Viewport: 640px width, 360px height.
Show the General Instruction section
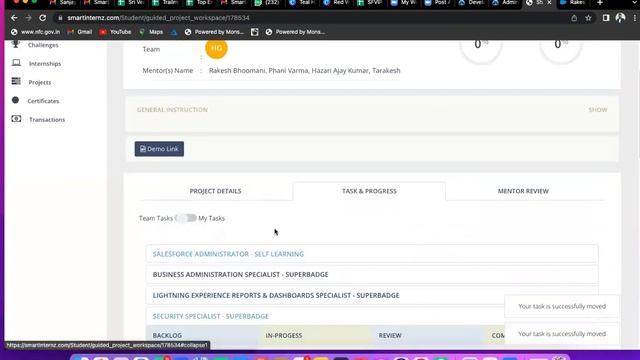[x=598, y=110]
